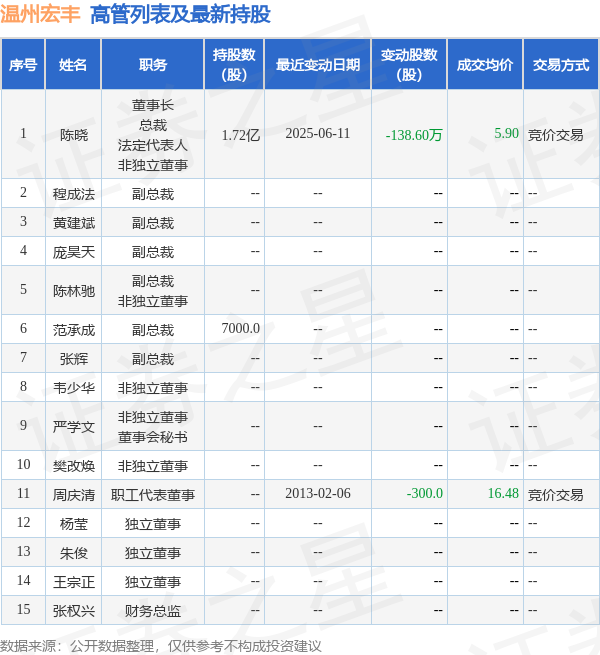Click the 1.72亿 shareholding value

pyautogui.click(x=241, y=135)
